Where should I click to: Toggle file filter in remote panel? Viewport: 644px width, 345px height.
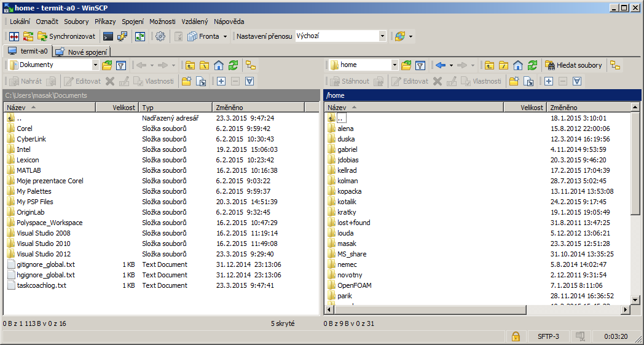[x=420, y=65]
